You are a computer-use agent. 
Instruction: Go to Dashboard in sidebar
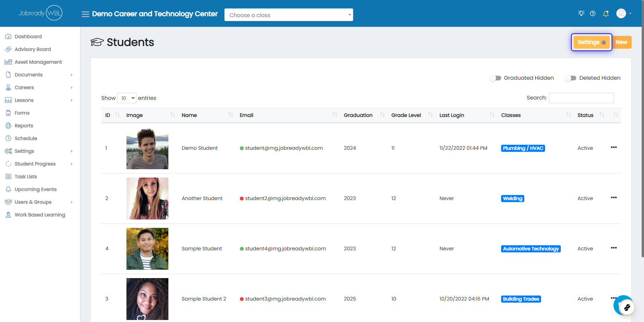[28, 37]
